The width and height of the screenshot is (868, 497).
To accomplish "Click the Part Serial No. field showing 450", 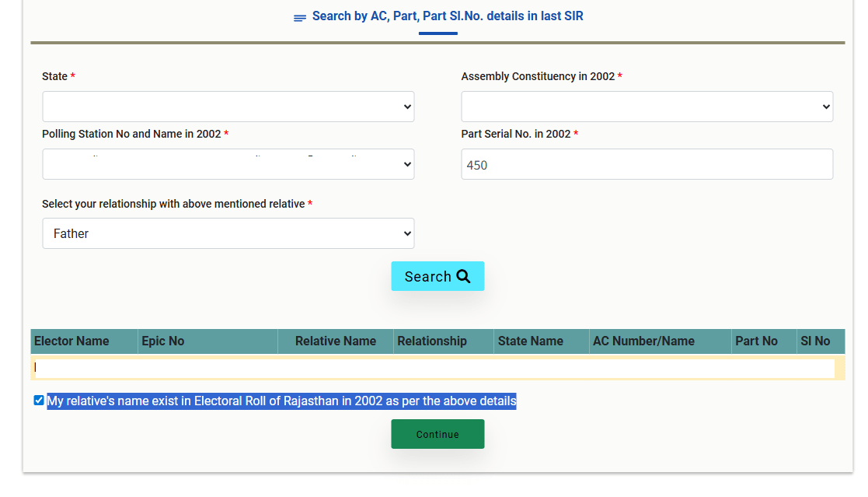I will tap(647, 165).
